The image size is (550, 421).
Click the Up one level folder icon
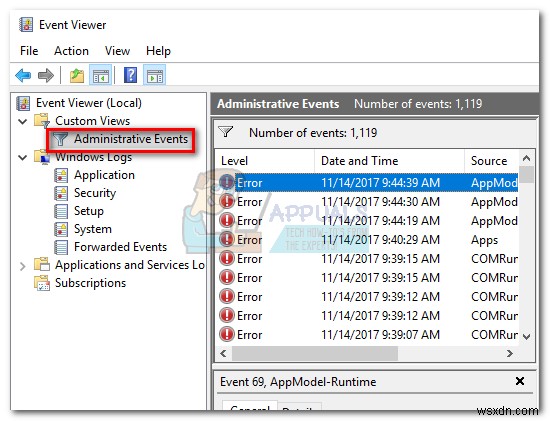click(x=77, y=75)
